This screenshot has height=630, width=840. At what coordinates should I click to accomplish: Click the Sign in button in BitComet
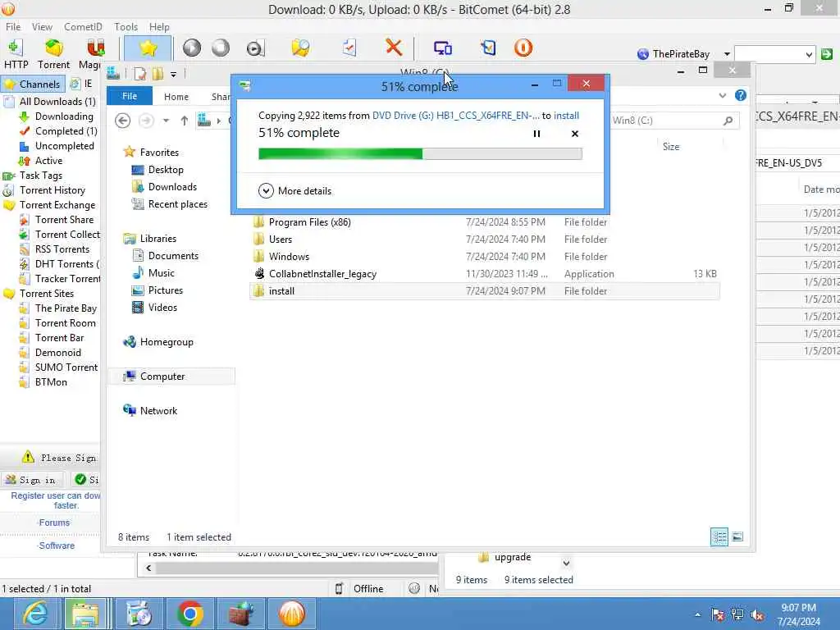click(31, 479)
